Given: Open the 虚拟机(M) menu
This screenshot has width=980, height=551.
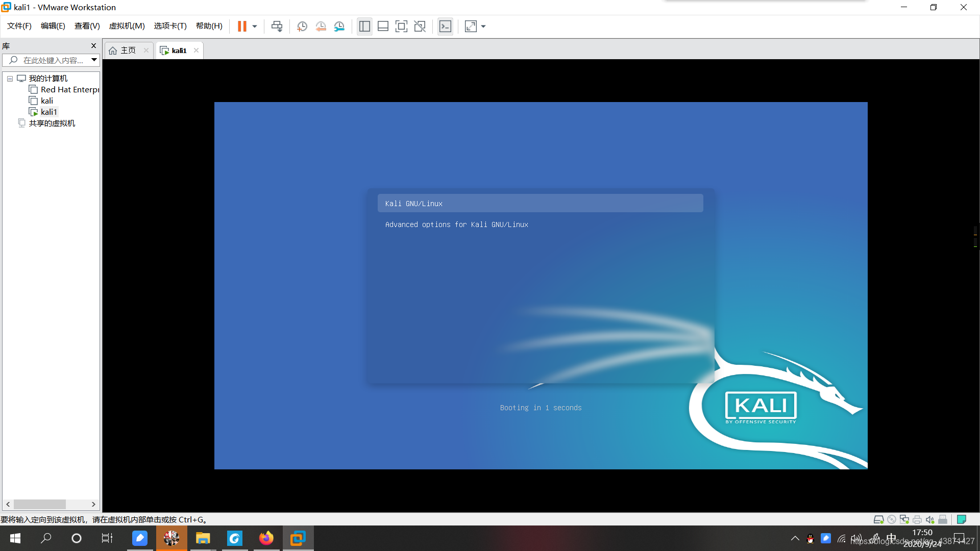Looking at the screenshot, I should [x=127, y=26].
